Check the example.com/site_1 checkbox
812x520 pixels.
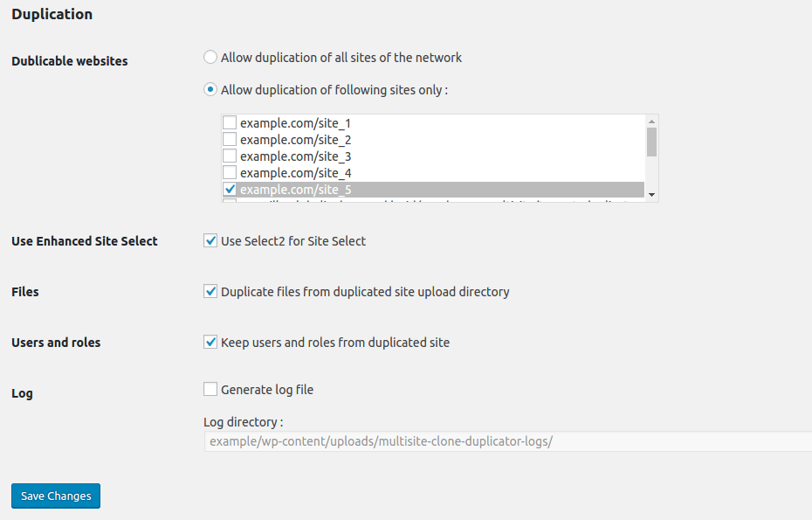230,123
